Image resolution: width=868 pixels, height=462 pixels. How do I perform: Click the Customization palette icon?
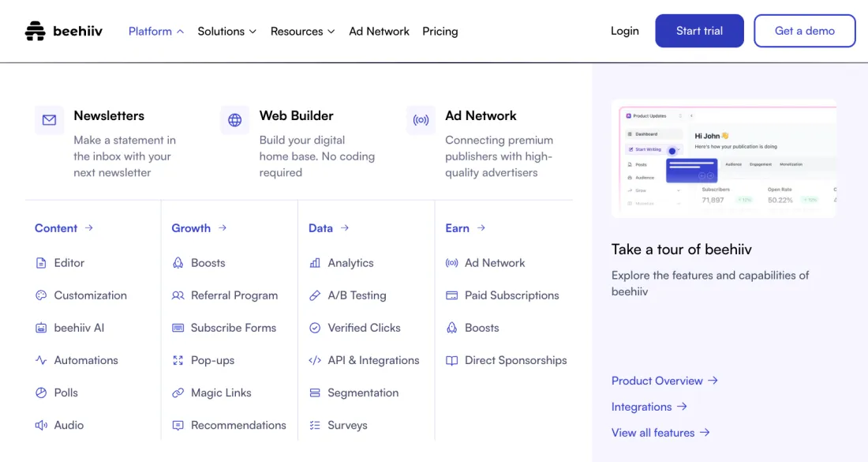(x=41, y=295)
